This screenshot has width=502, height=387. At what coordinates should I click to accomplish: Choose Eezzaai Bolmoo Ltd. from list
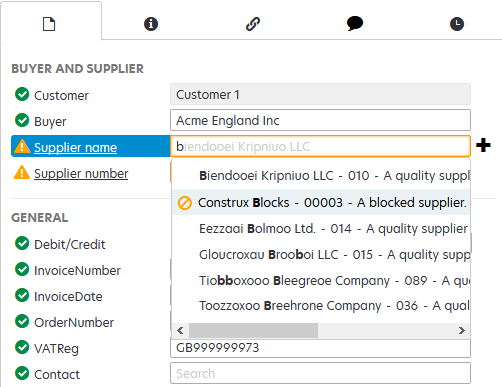tap(321, 229)
